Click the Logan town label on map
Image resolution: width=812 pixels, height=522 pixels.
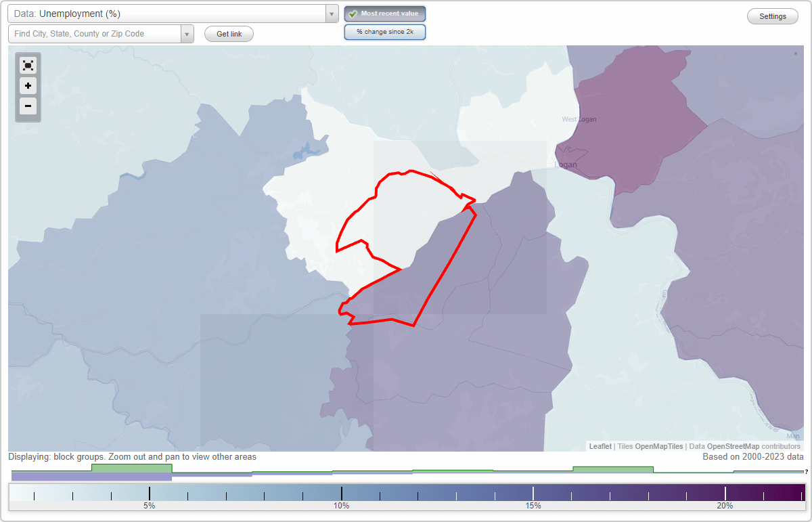[x=565, y=165]
